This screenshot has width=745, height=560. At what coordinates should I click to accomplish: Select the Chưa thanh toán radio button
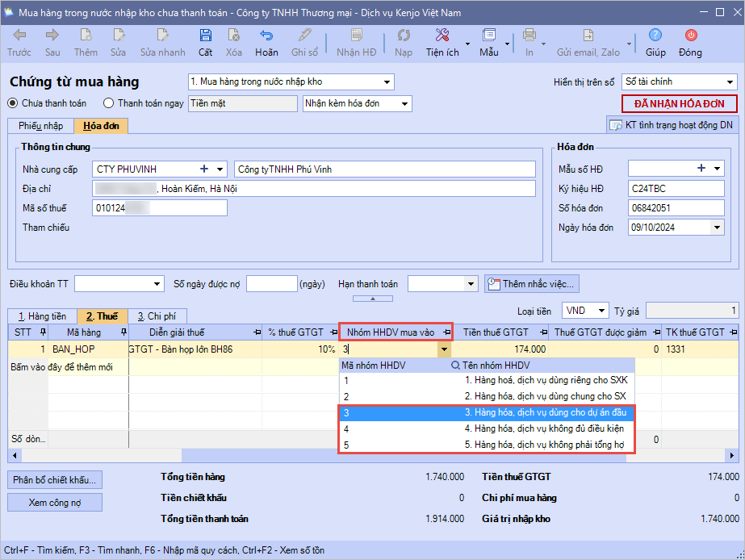[13, 103]
